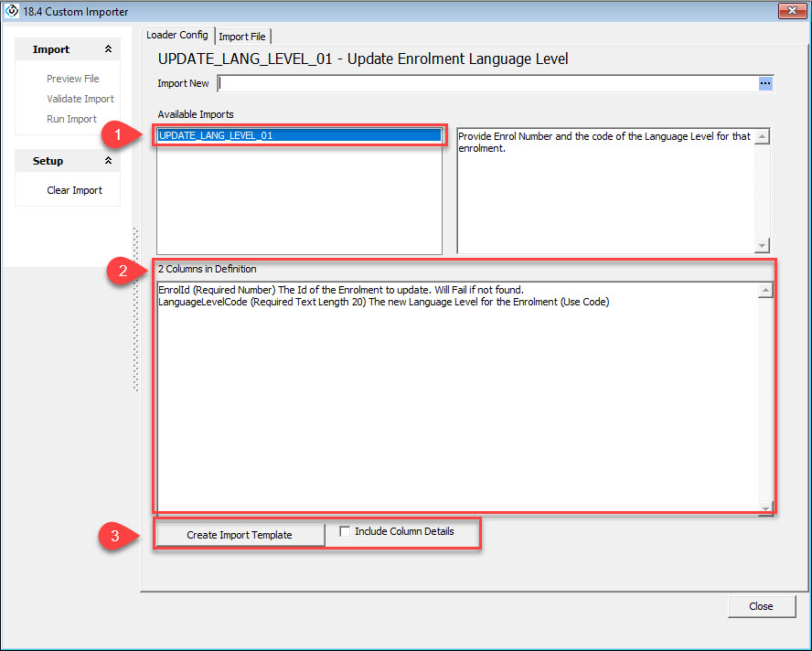Click the column definition scroll-down arrow
Image resolution: width=812 pixels, height=651 pixels.
click(x=766, y=507)
